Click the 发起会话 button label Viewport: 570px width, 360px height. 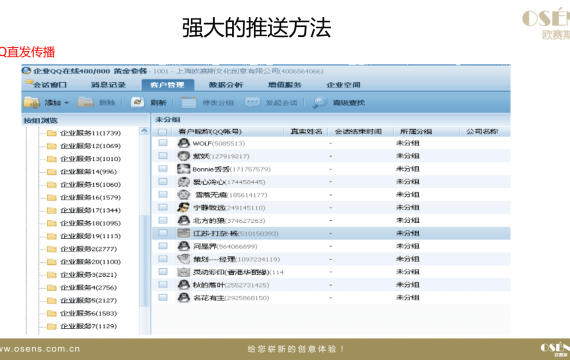click(281, 103)
